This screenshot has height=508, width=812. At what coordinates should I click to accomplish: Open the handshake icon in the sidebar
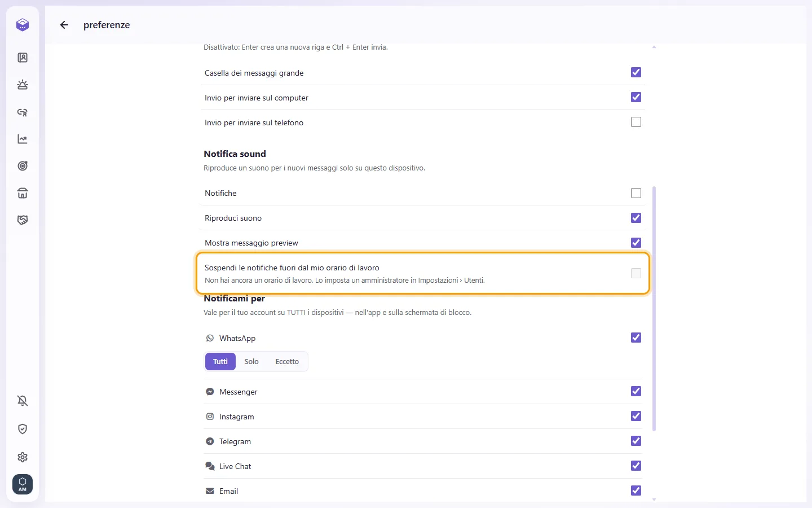click(23, 220)
